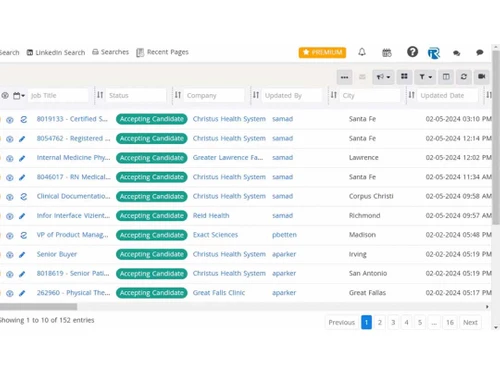This screenshot has height=375, width=500.
Task: Open the calendar icon in header
Action: tap(387, 52)
